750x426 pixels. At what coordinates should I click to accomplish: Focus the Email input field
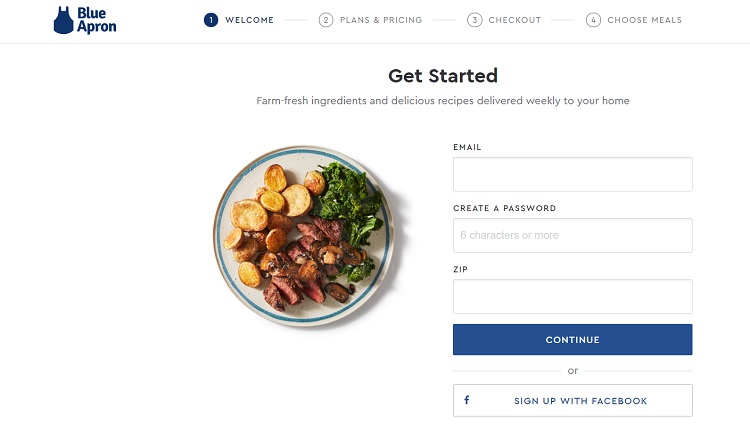(572, 174)
